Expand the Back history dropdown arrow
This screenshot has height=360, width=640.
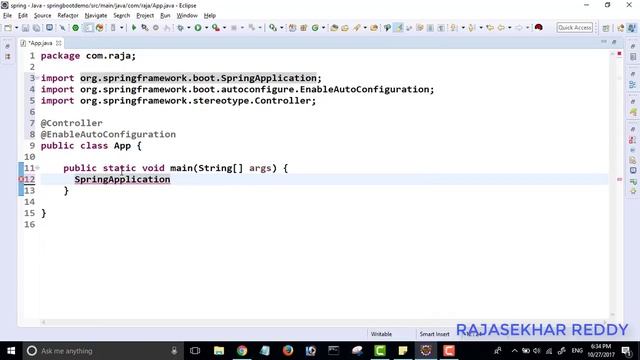click(509, 28)
